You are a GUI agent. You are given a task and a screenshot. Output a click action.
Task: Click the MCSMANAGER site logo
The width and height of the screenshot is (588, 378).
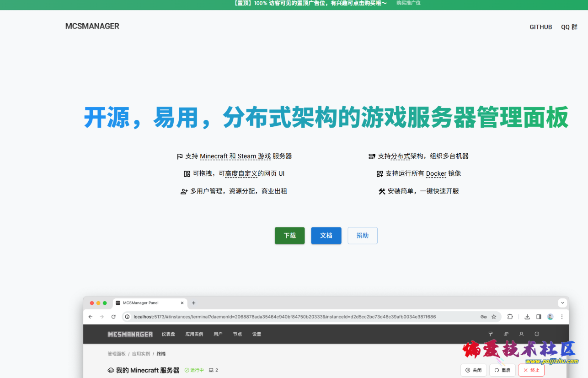tap(92, 26)
